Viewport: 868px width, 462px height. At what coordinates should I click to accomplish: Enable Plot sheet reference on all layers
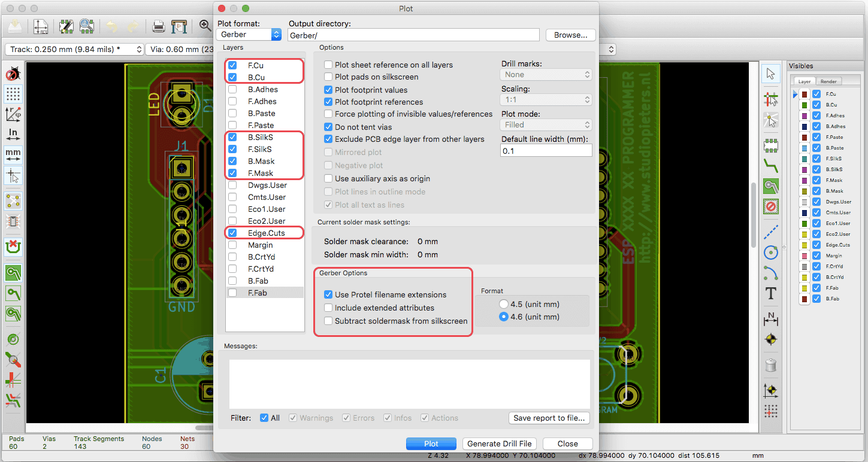[x=328, y=65]
